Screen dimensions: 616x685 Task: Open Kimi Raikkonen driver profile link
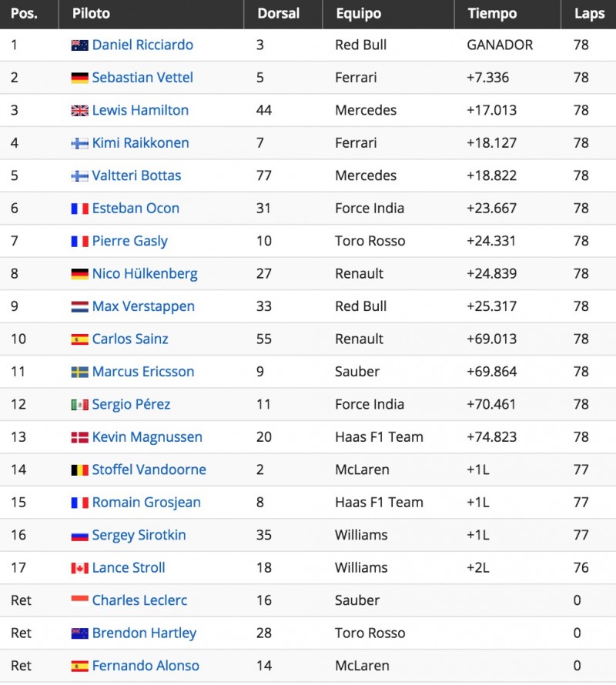(140, 143)
